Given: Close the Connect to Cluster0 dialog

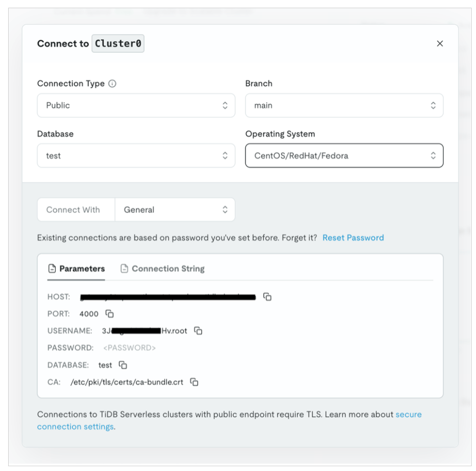Looking at the screenshot, I should click(439, 44).
